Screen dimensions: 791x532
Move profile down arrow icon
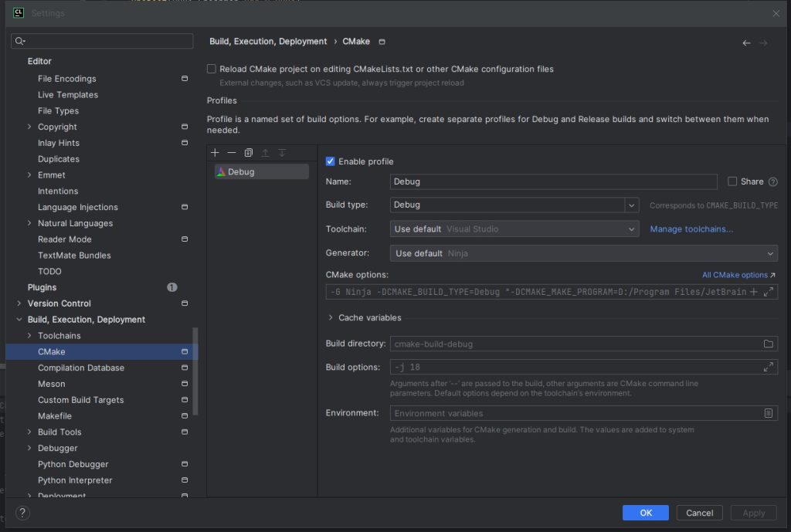point(282,153)
